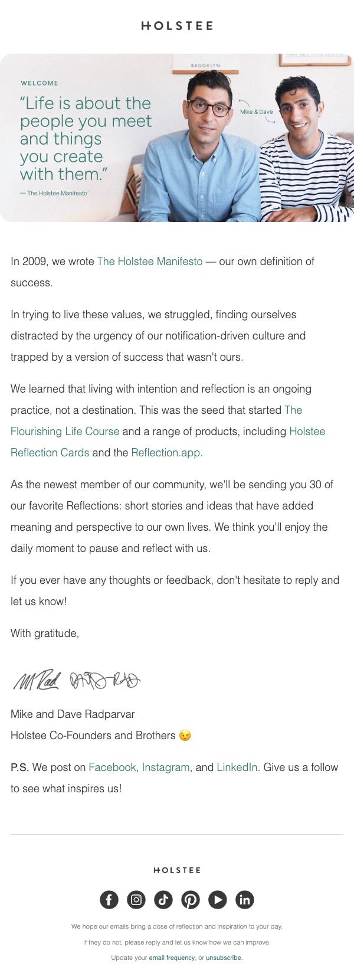Screen dimensions: 354x980
Task: Open the Pinterest icon in the footer
Action: [x=191, y=900]
